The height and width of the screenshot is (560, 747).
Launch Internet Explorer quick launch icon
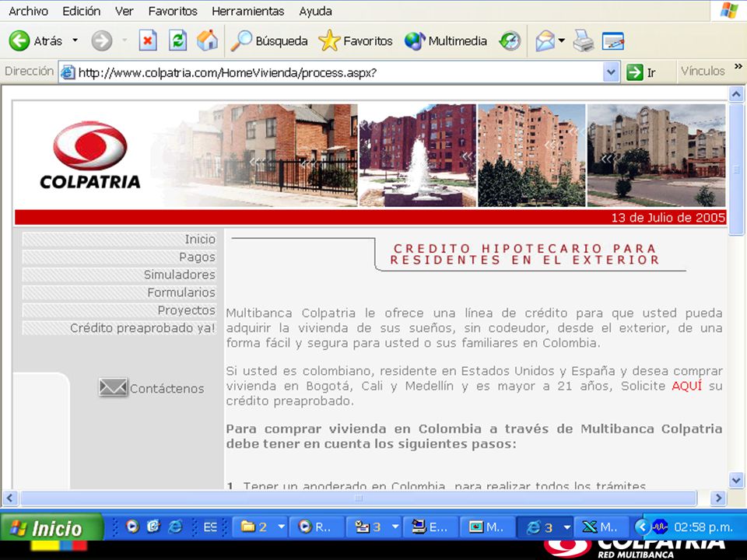(x=175, y=527)
